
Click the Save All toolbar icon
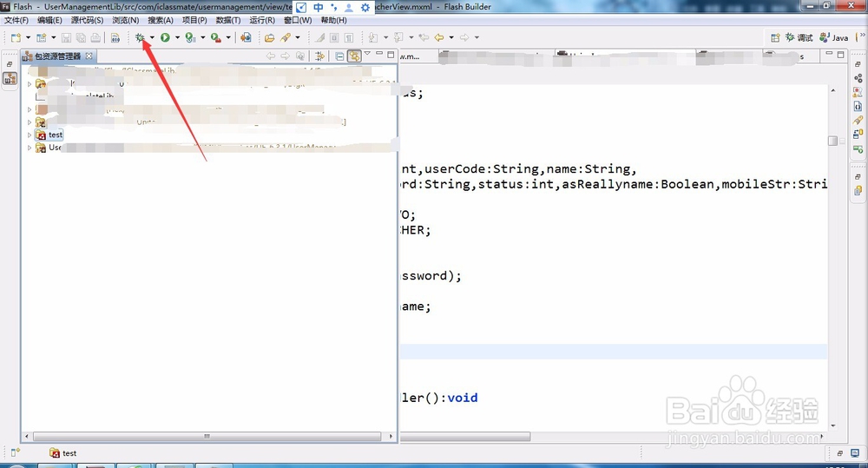(x=81, y=37)
